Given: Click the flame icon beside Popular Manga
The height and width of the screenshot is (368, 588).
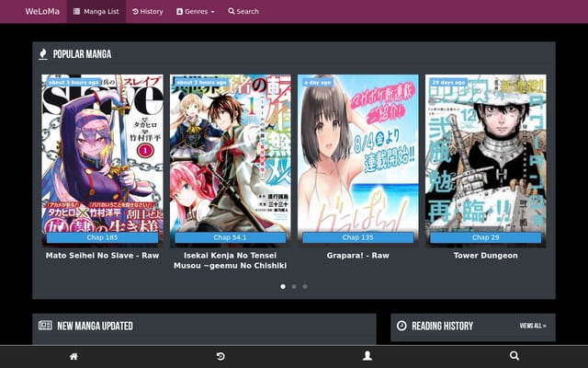Looking at the screenshot, I should pos(43,54).
